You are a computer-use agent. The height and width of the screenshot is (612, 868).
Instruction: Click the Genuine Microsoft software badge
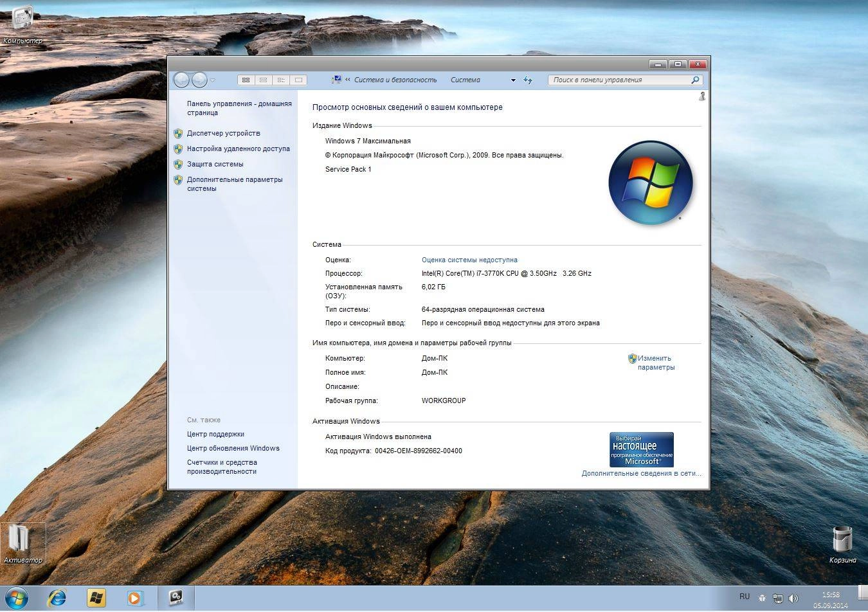click(642, 449)
